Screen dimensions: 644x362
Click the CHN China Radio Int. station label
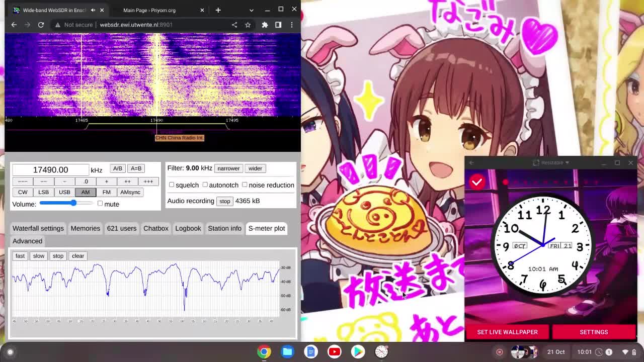(180, 138)
